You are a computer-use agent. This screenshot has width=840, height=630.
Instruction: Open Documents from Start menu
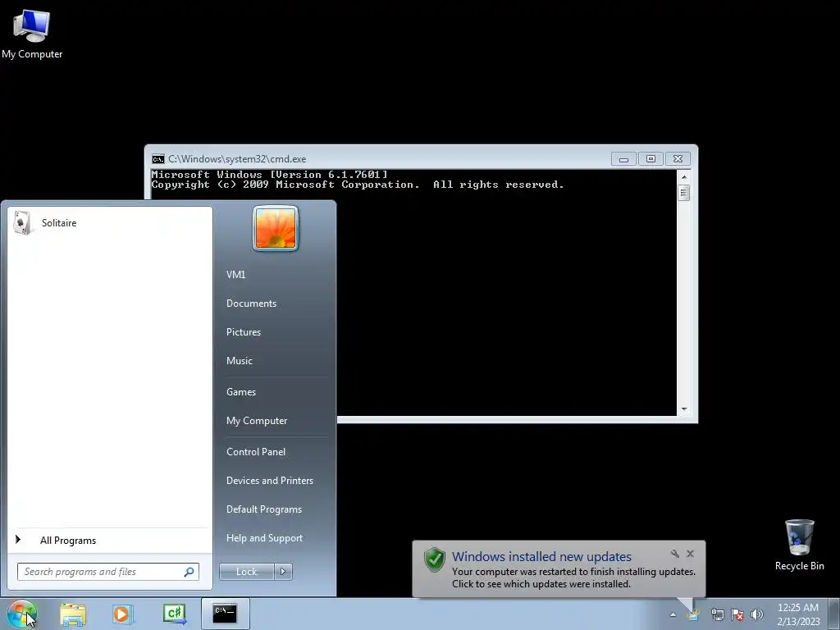251,304
